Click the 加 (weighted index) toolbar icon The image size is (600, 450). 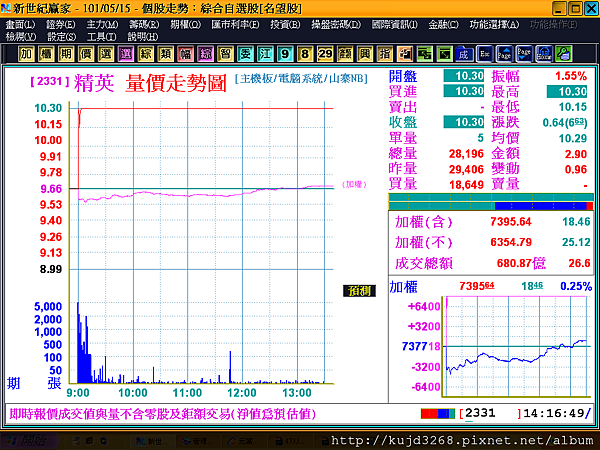tap(26, 54)
